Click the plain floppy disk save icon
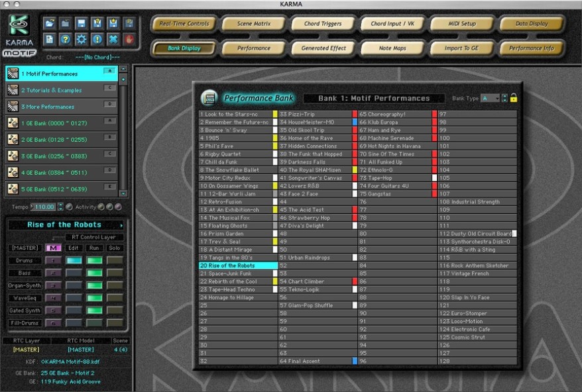Image resolution: width=582 pixels, height=392 pixels. 82,24
